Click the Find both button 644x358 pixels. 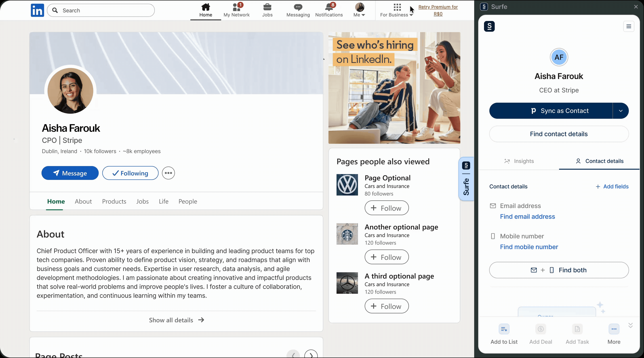pyautogui.click(x=559, y=270)
